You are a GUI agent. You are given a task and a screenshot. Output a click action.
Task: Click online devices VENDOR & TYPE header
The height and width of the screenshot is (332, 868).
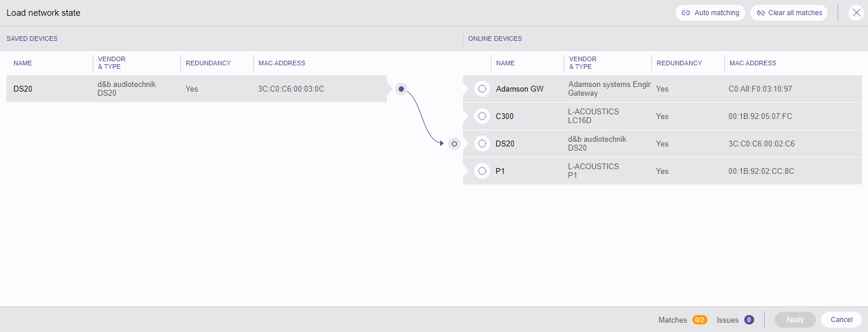(x=583, y=63)
